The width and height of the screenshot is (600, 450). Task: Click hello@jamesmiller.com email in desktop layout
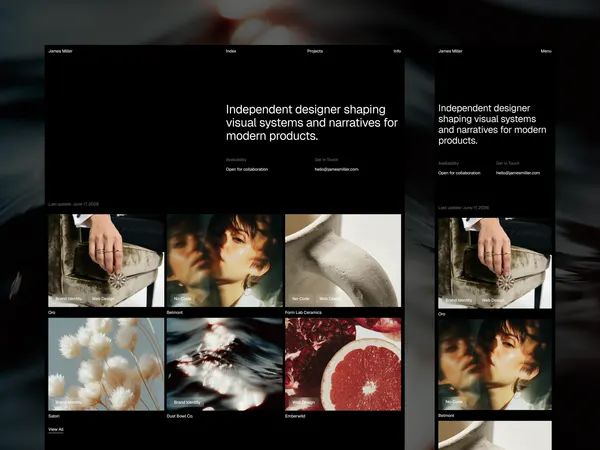point(336,169)
